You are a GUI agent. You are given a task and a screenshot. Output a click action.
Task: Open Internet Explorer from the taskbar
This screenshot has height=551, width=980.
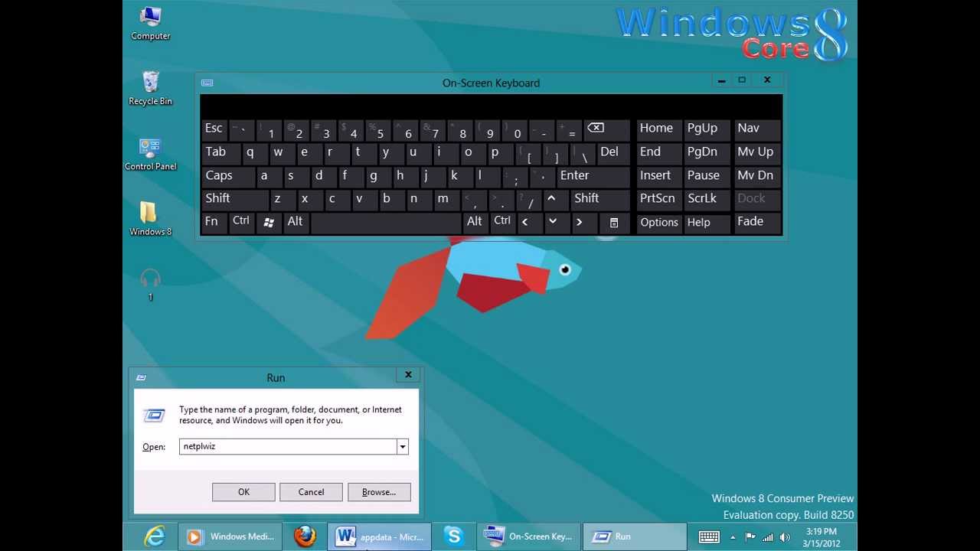click(x=155, y=536)
